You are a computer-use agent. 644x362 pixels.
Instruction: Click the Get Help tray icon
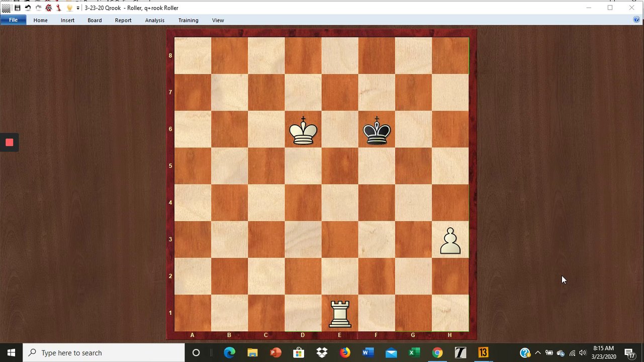pos(525,353)
